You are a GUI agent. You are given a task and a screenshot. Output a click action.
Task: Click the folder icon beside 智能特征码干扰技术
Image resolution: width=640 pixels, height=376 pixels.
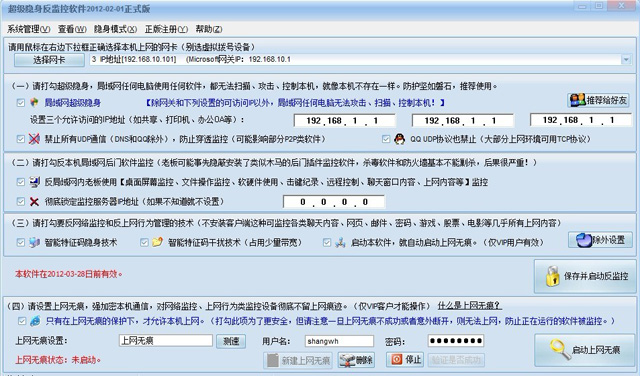pyautogui.click(x=158, y=242)
